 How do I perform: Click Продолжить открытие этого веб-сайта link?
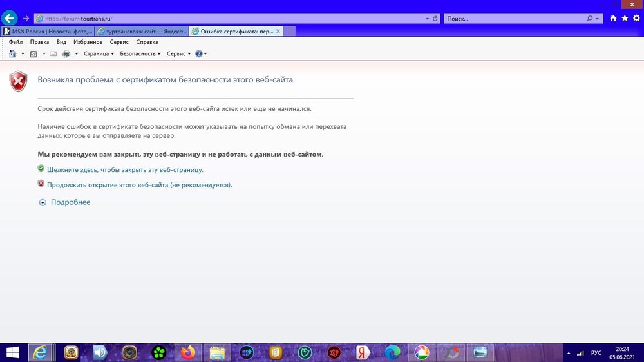click(x=139, y=185)
